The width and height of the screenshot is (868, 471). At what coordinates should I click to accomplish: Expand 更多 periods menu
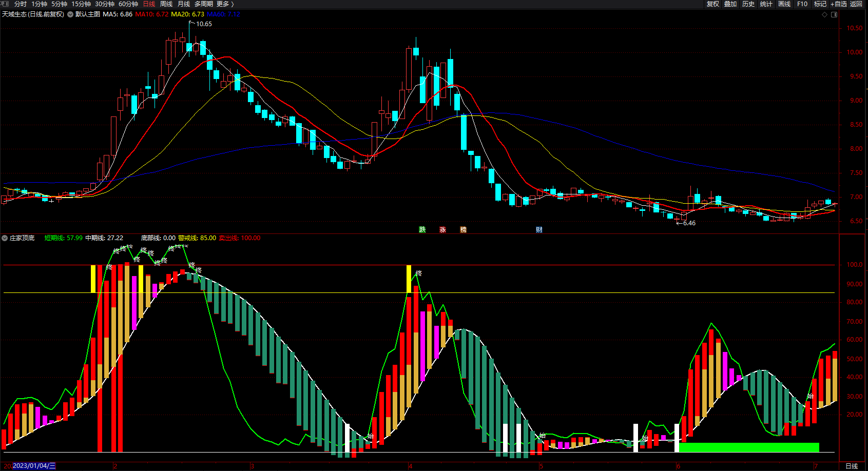(225, 4)
